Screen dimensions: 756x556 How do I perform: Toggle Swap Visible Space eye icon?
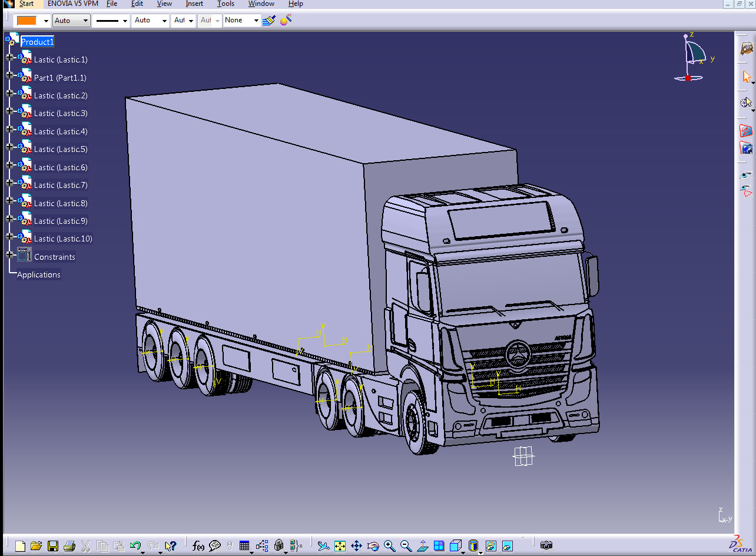(x=747, y=190)
